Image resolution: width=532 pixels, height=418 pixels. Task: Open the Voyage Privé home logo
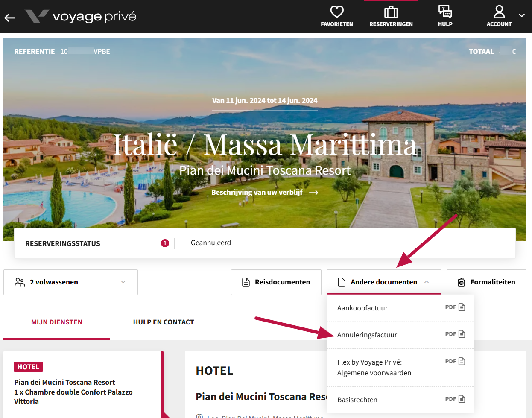81,17
